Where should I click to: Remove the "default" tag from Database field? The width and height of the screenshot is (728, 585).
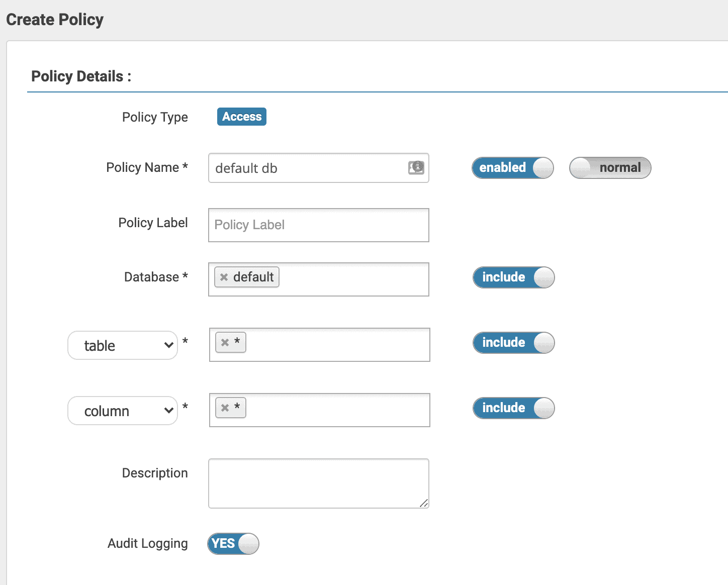tap(224, 277)
